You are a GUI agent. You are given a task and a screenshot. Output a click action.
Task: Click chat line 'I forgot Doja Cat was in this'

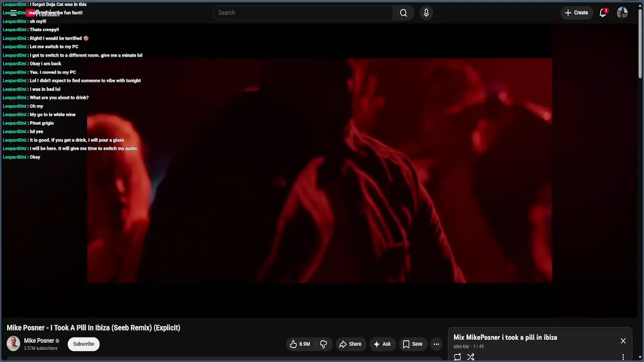(x=58, y=5)
